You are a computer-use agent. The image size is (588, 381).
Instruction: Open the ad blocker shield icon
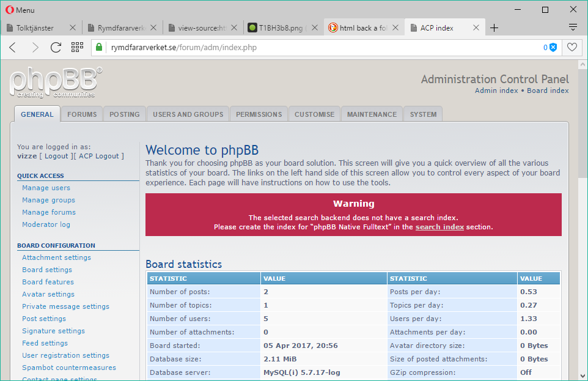click(x=553, y=47)
